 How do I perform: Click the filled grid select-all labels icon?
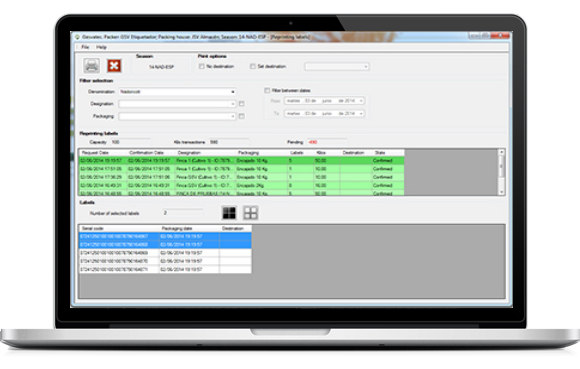click(x=229, y=213)
